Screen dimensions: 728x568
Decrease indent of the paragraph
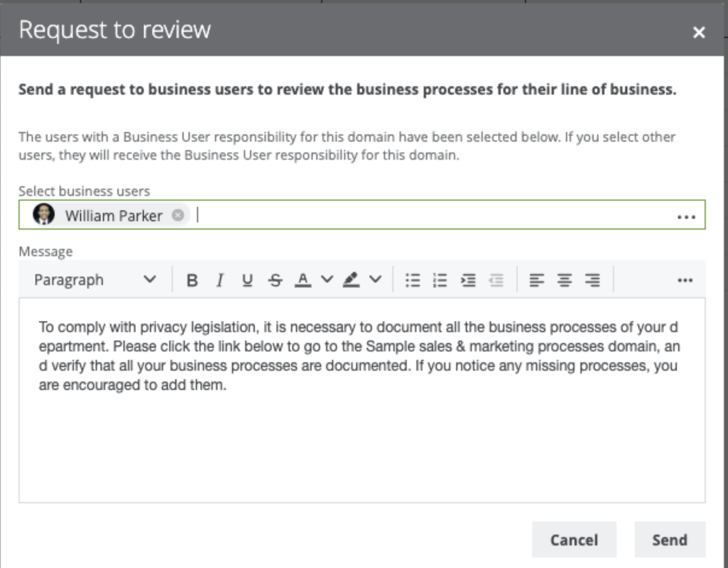pyautogui.click(x=496, y=280)
